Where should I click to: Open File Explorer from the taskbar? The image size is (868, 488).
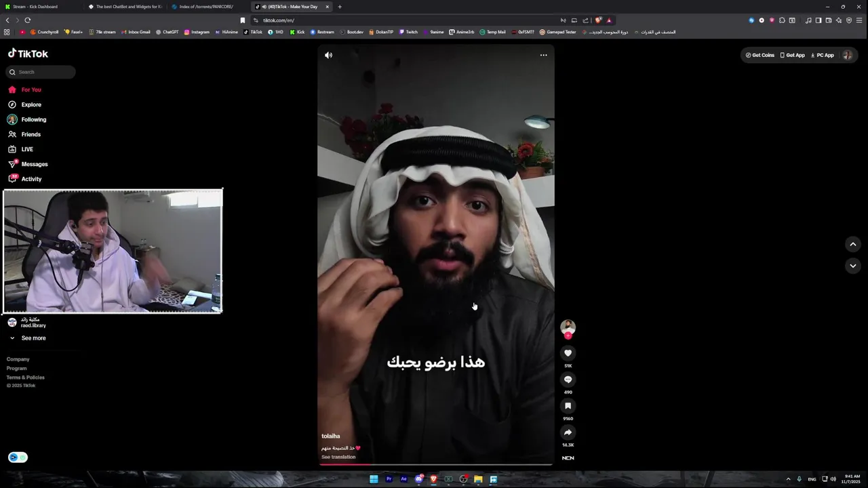point(478,479)
